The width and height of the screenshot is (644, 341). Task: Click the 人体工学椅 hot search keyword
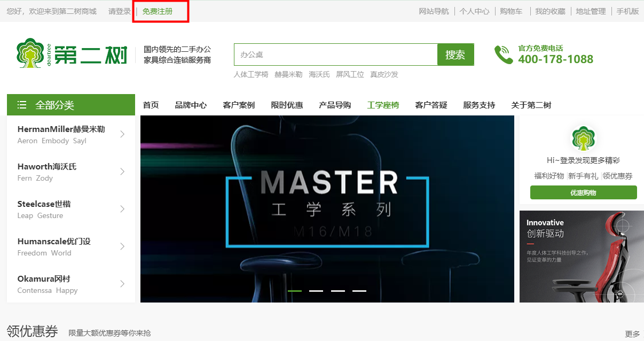tap(251, 75)
